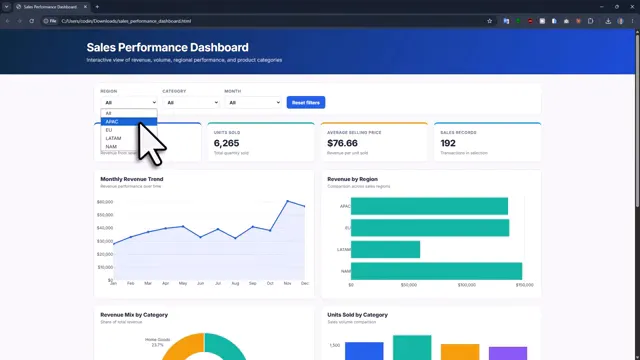Click the blue bar in Units Sold chart

pos(364,351)
